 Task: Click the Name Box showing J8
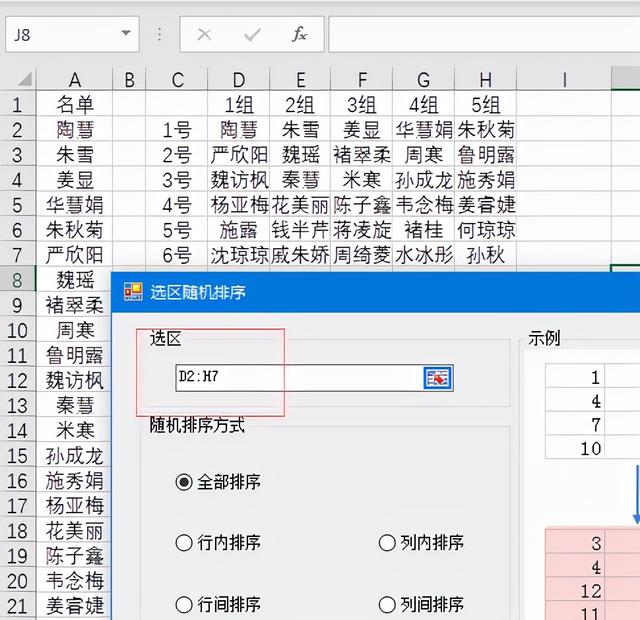(60, 34)
